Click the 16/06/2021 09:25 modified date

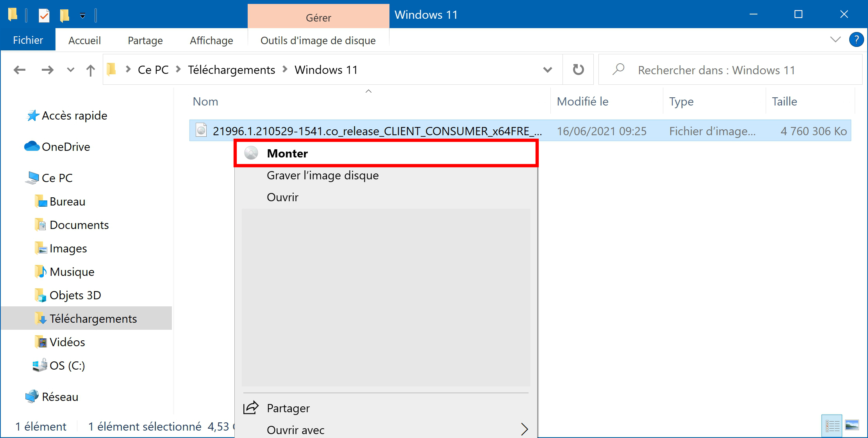[602, 131]
